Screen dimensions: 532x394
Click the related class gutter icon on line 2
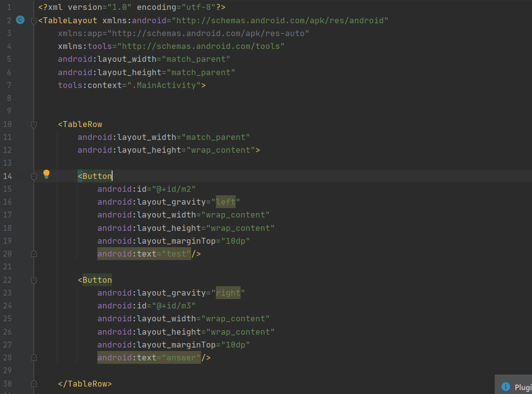point(20,20)
